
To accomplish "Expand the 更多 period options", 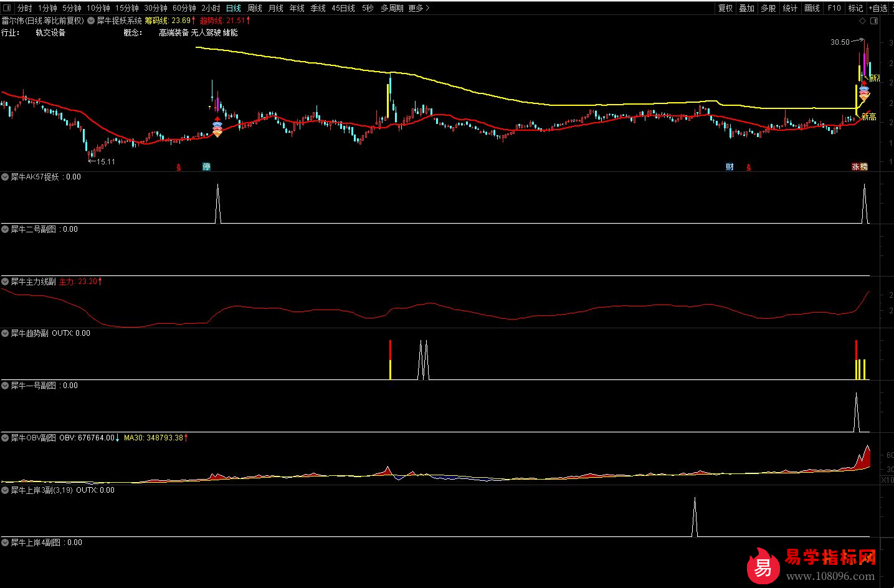I will 419,8.
